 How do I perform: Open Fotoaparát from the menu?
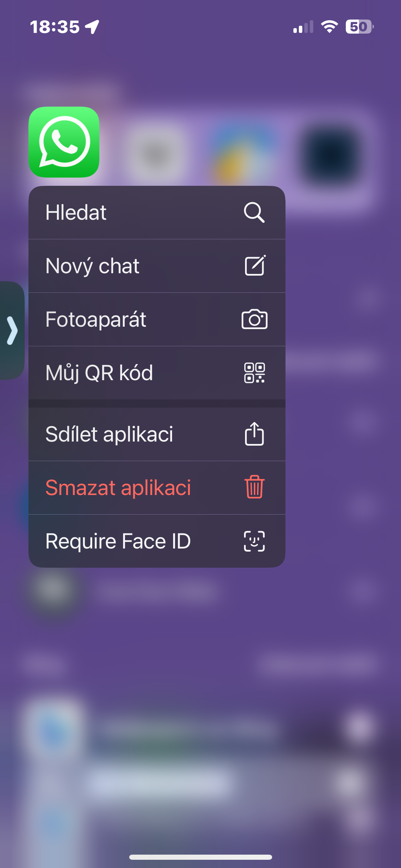point(96,320)
